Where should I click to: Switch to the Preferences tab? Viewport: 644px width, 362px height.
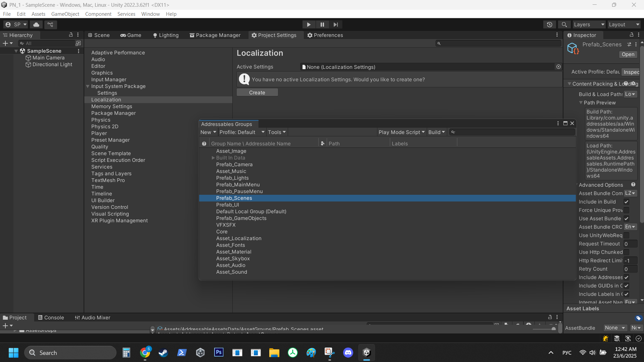click(x=325, y=35)
